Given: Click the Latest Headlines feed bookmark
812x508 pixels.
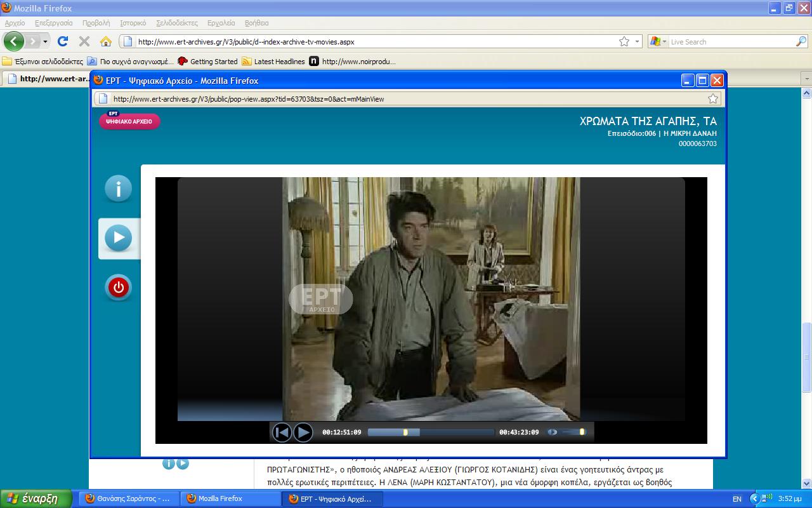Looking at the screenshot, I should (273, 62).
